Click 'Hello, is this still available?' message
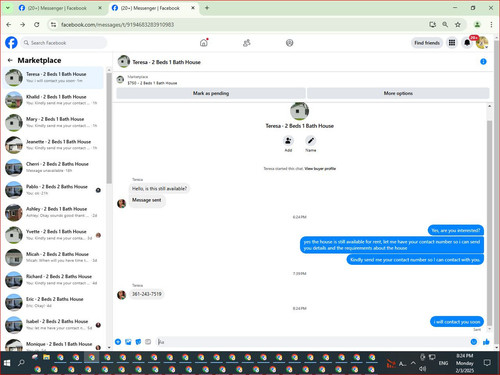Viewport: 500px width, 375px height. (x=159, y=189)
